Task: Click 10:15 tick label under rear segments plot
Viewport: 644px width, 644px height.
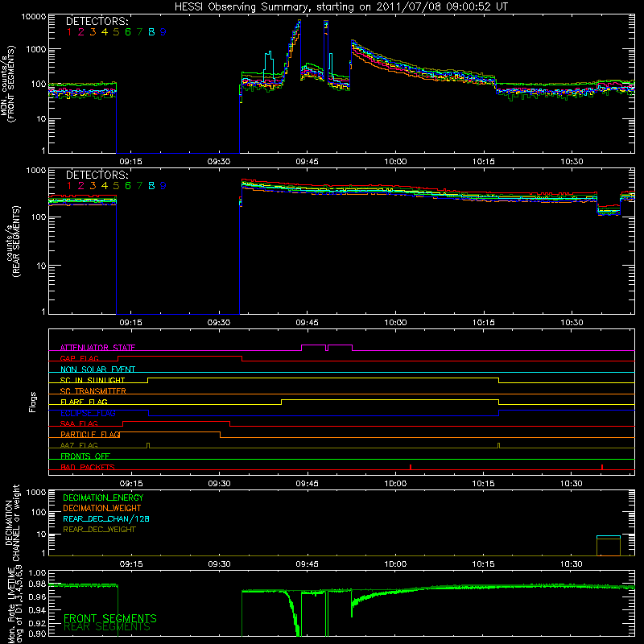Action: [x=484, y=323]
